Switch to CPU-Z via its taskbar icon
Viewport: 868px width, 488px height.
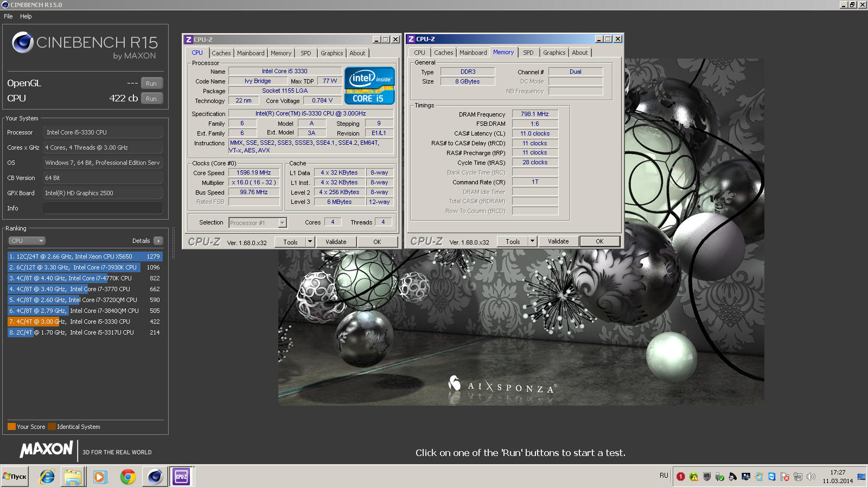[x=181, y=477]
